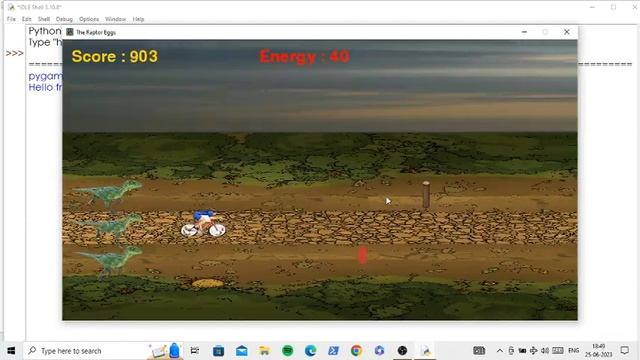Open the taskbar clock and date
The height and width of the screenshot is (360, 640).
point(598,351)
